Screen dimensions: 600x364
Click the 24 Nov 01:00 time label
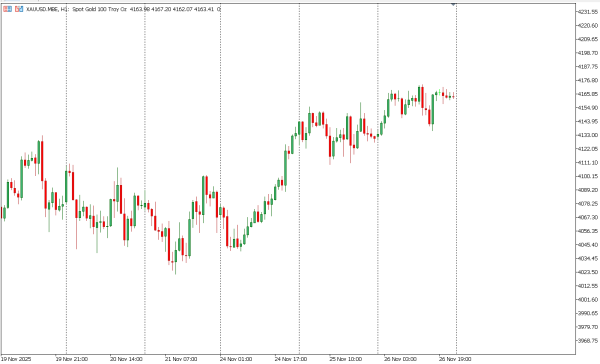tap(236, 359)
